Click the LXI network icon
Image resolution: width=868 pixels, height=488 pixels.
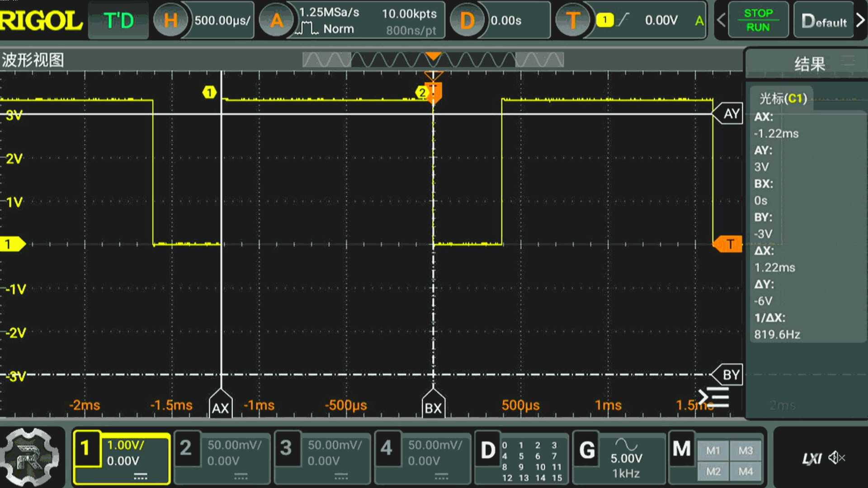[811, 459]
